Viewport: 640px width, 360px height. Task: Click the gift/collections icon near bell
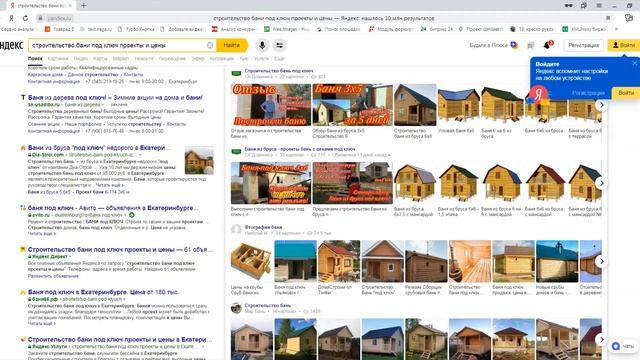click(531, 45)
